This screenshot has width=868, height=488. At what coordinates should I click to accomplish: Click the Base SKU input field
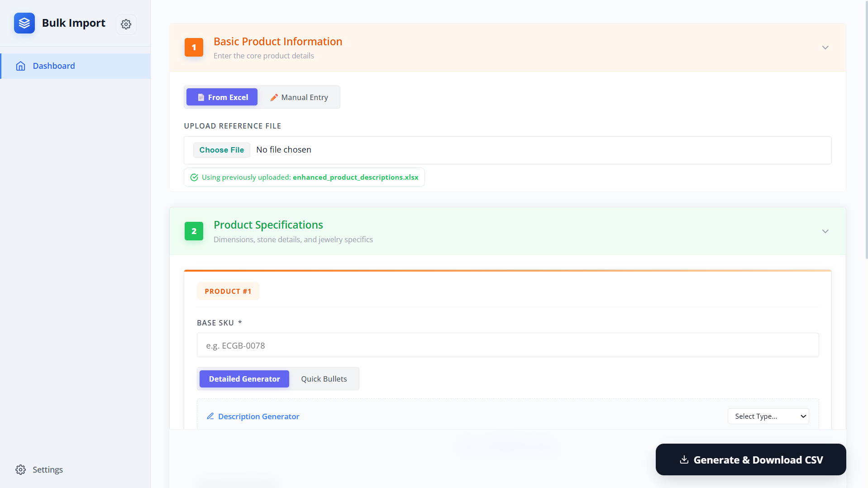(x=507, y=345)
